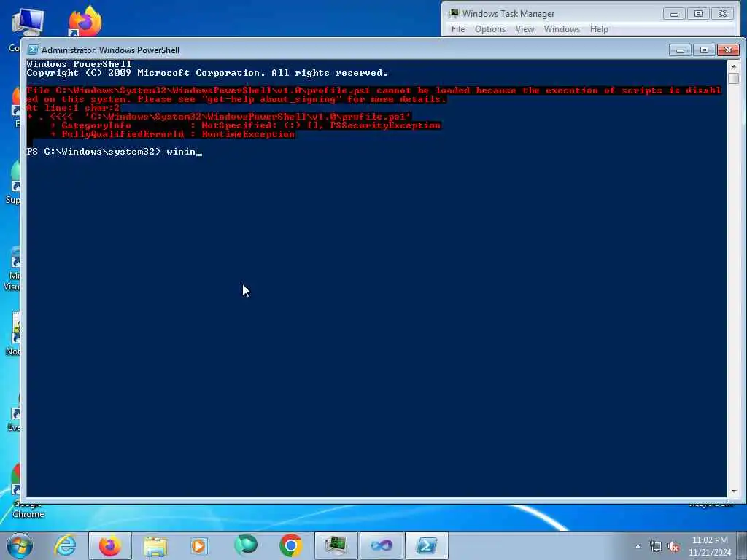
Task: Open Windows Media Player taskbar icon
Action: click(198, 545)
